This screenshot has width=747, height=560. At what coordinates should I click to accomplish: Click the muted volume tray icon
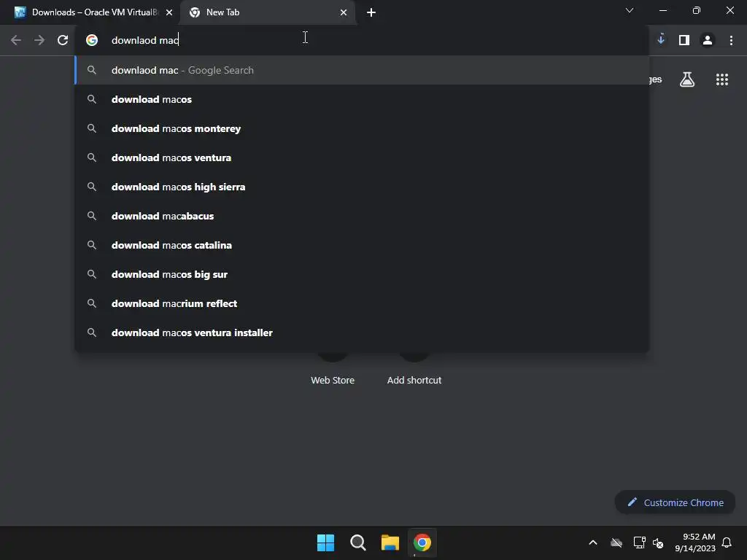(x=658, y=542)
